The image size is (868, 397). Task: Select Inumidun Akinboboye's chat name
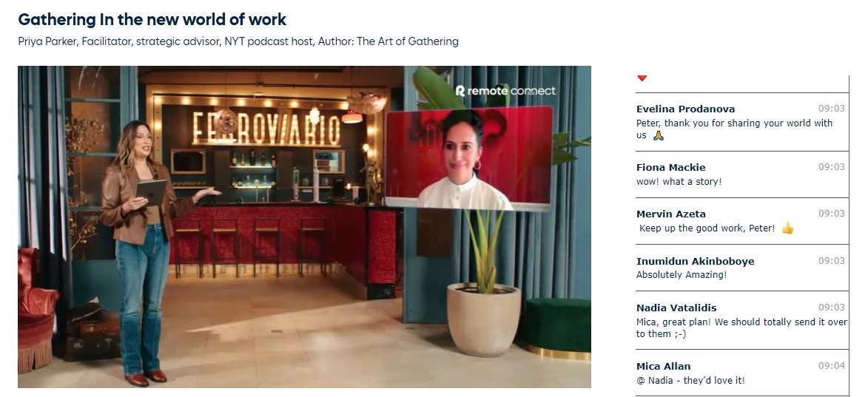pyautogui.click(x=696, y=262)
